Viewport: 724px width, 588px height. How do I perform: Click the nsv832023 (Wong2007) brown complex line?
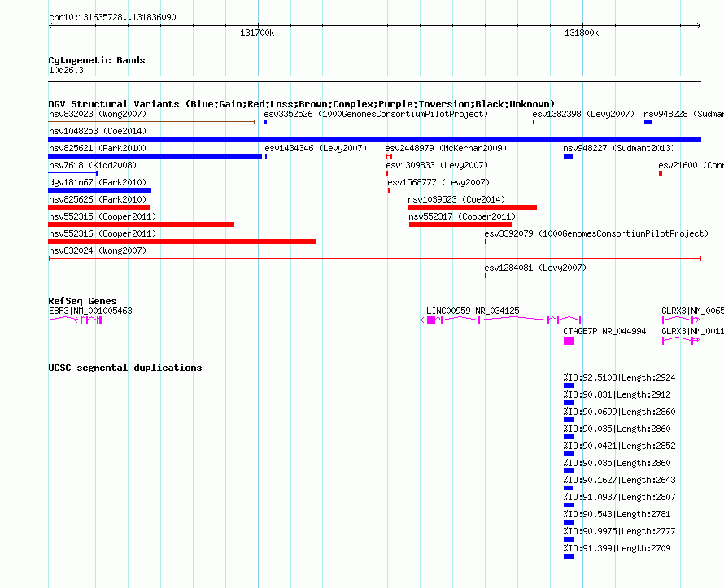(152, 122)
